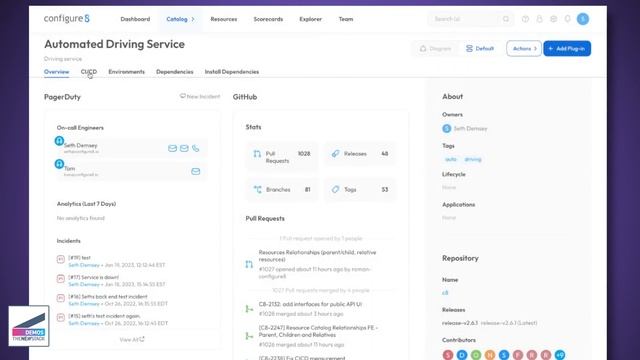Click the Pull Requests stat icon
This screenshot has height=360, width=640.
point(257,154)
